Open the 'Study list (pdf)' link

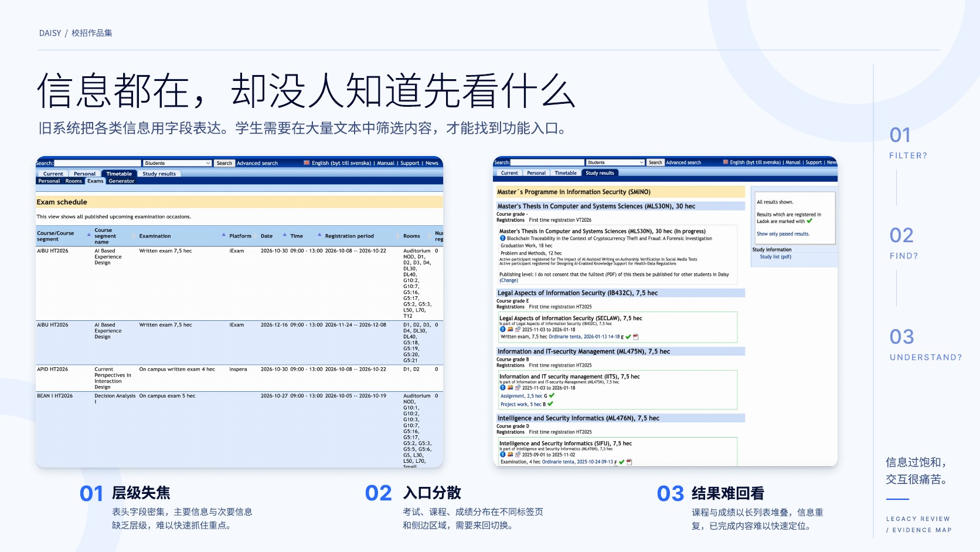(x=775, y=256)
